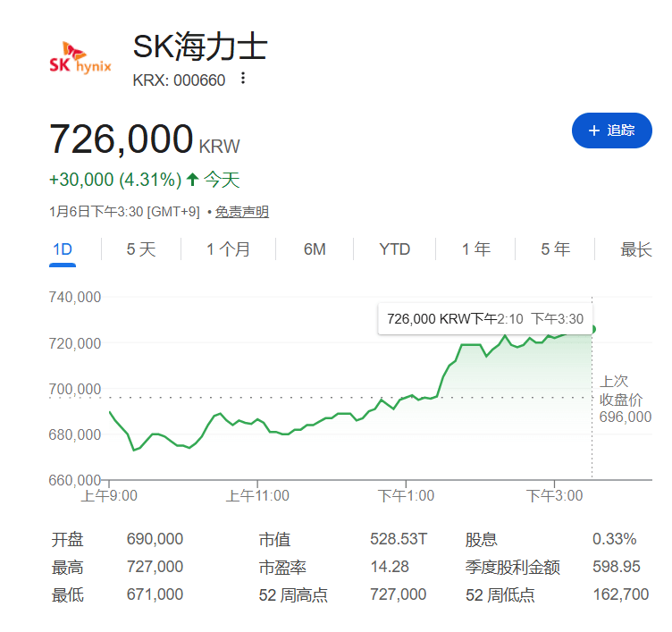Switch to the 1 个月 tab
The width and height of the screenshot is (672, 632).
(x=228, y=249)
